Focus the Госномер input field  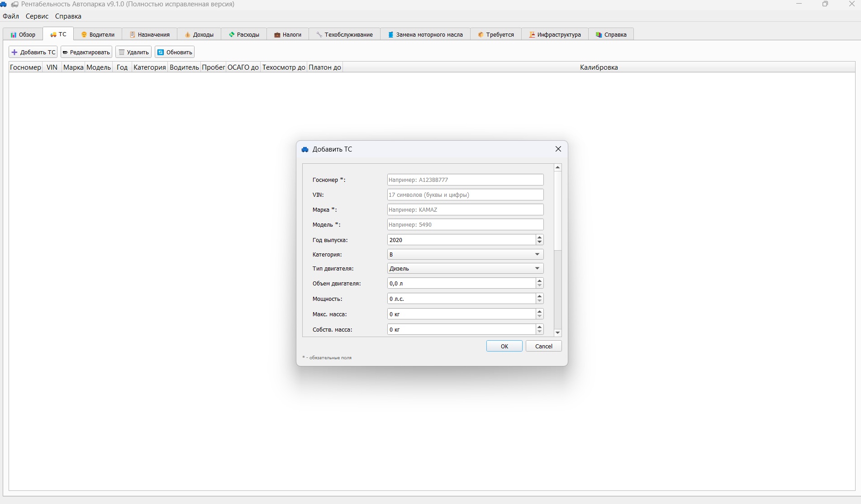coord(465,180)
